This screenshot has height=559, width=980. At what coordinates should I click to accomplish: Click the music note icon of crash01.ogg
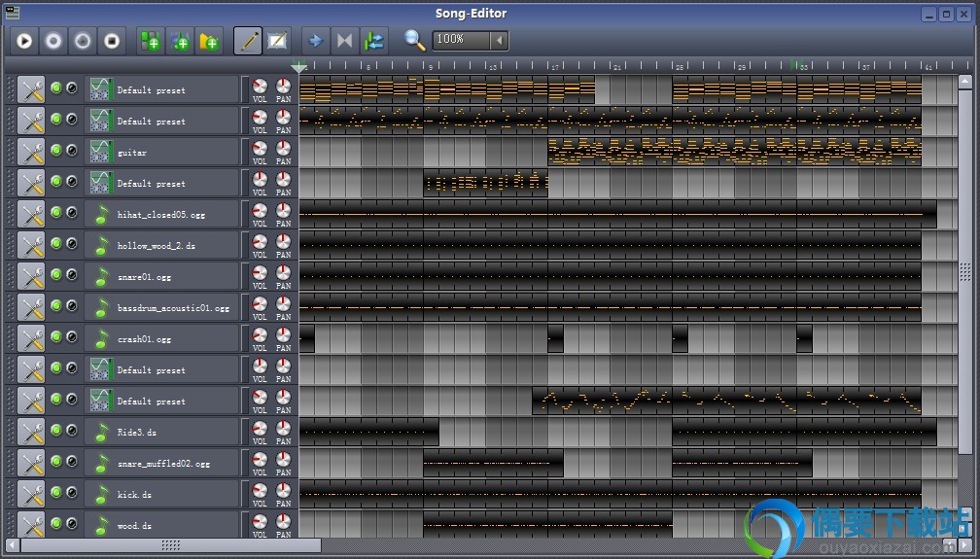tap(101, 339)
